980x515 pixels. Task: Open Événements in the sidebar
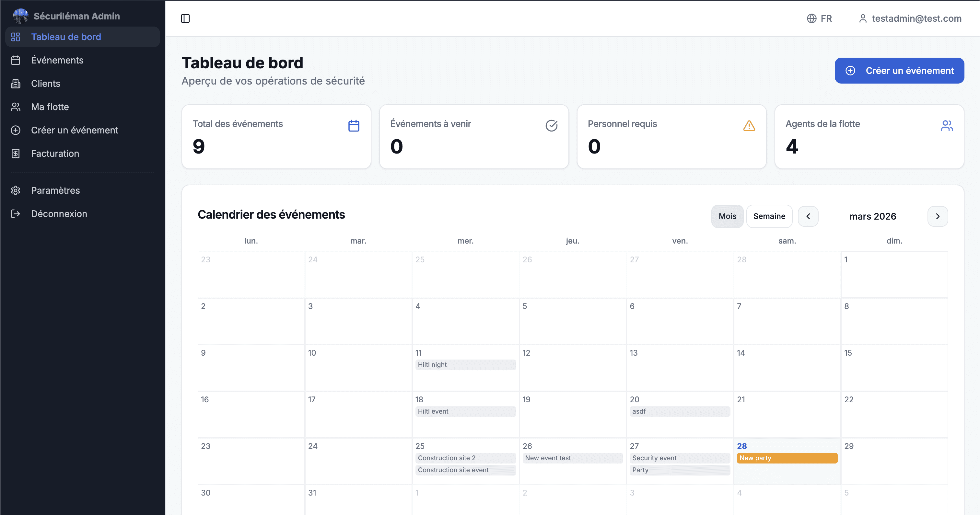tap(57, 60)
